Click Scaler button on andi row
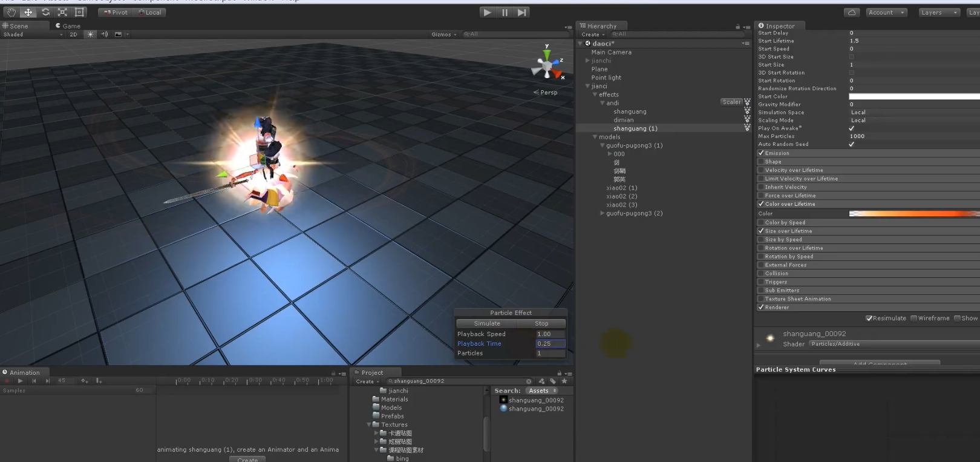 pyautogui.click(x=731, y=102)
